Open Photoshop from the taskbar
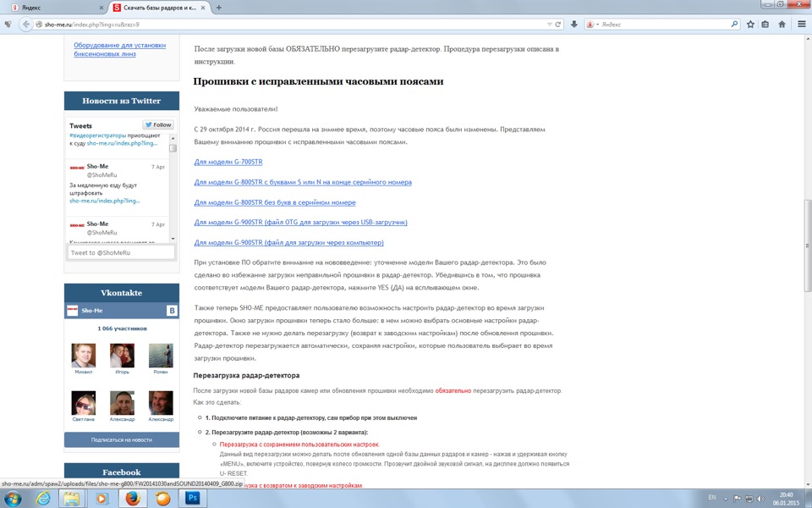Image resolution: width=812 pixels, height=508 pixels. click(193, 498)
